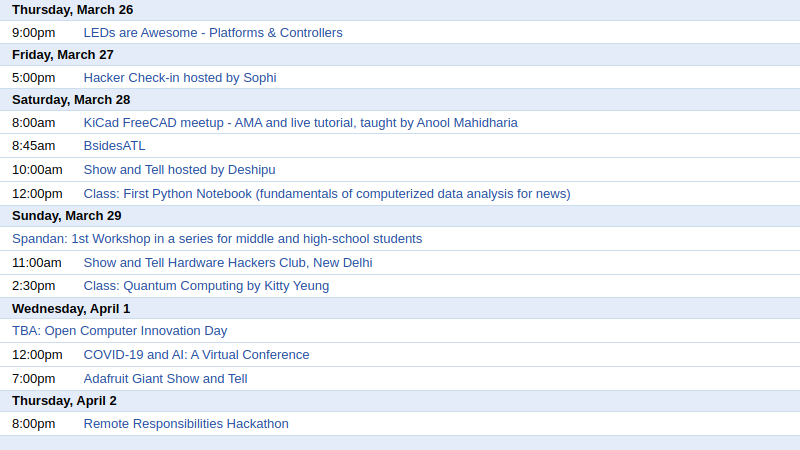This screenshot has width=800, height=450.
Task: Select the Saturday, March 28 date header
Action: tap(71, 100)
